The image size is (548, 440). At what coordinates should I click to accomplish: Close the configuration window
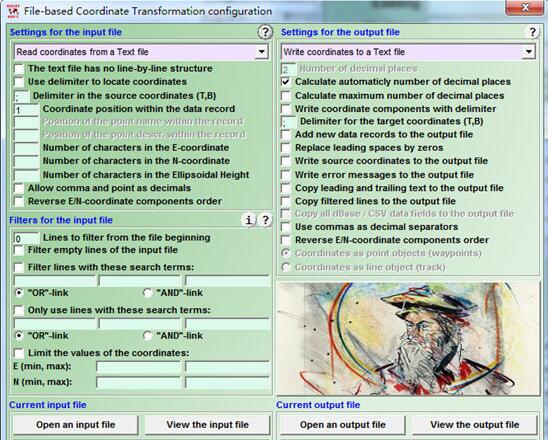tap(525, 7)
